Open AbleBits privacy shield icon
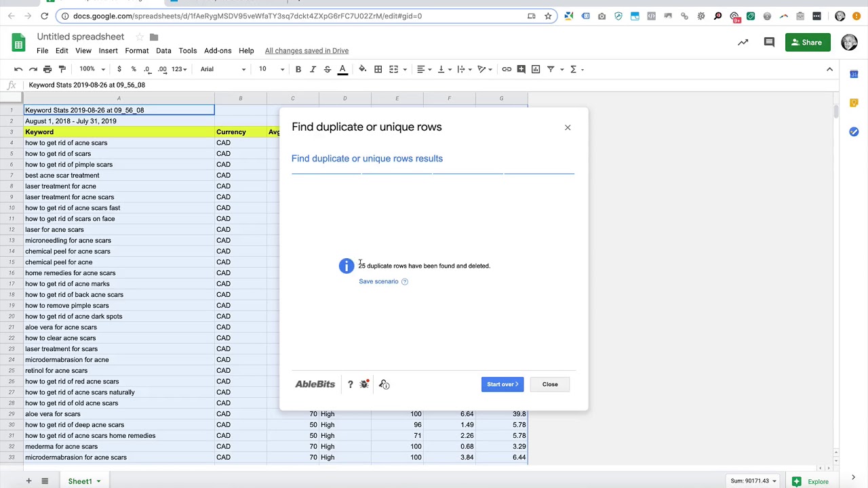Viewport: 868px width, 488px height. [x=384, y=384]
